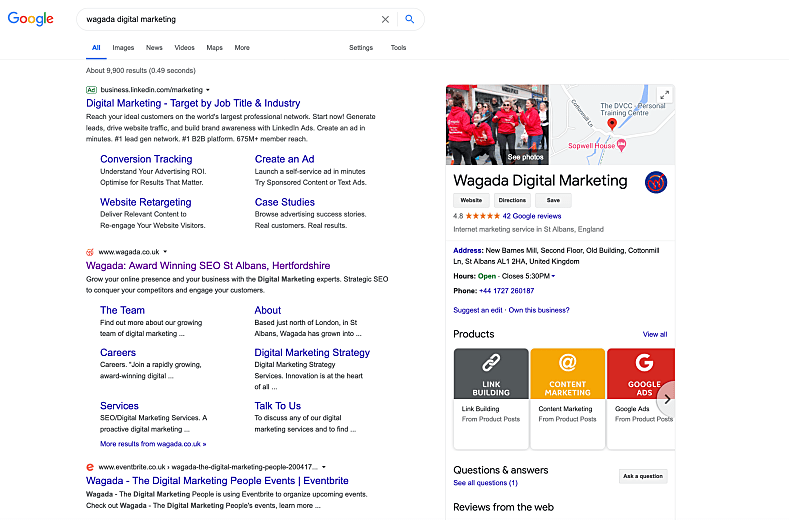Open search Settings

tap(361, 47)
